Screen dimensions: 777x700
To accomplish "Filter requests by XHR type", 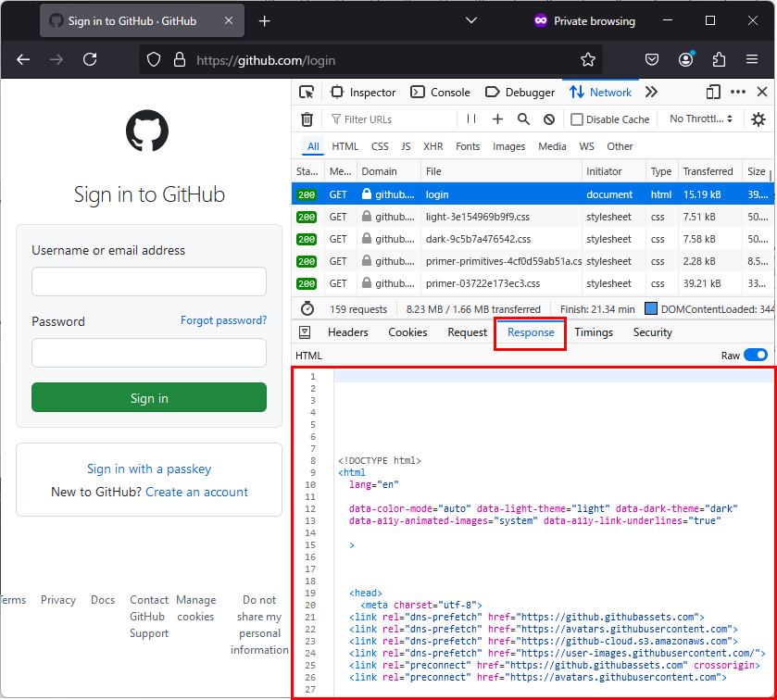I will [433, 146].
